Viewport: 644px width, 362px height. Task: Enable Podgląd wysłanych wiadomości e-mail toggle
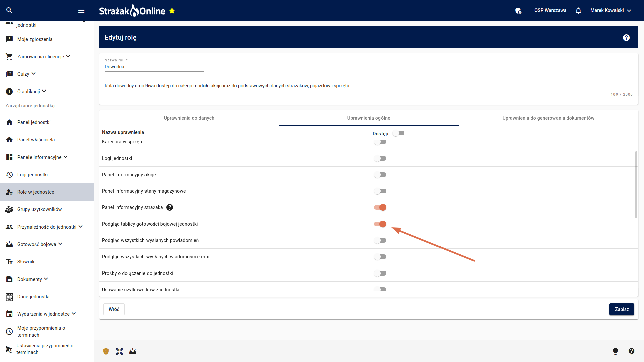[380, 257]
